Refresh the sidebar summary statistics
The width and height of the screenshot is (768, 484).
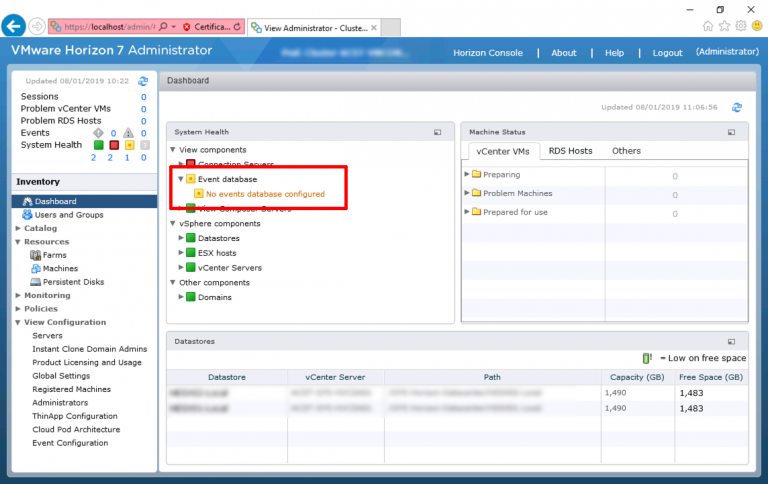coord(143,81)
